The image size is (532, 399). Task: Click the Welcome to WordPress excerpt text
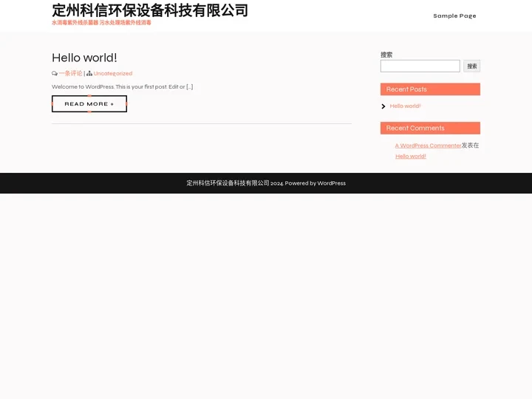coord(122,87)
